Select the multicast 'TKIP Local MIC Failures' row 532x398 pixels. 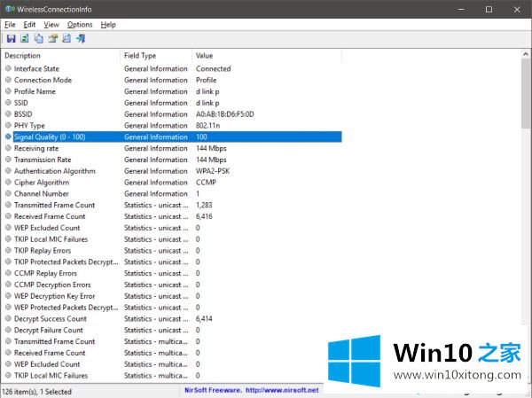click(x=172, y=375)
